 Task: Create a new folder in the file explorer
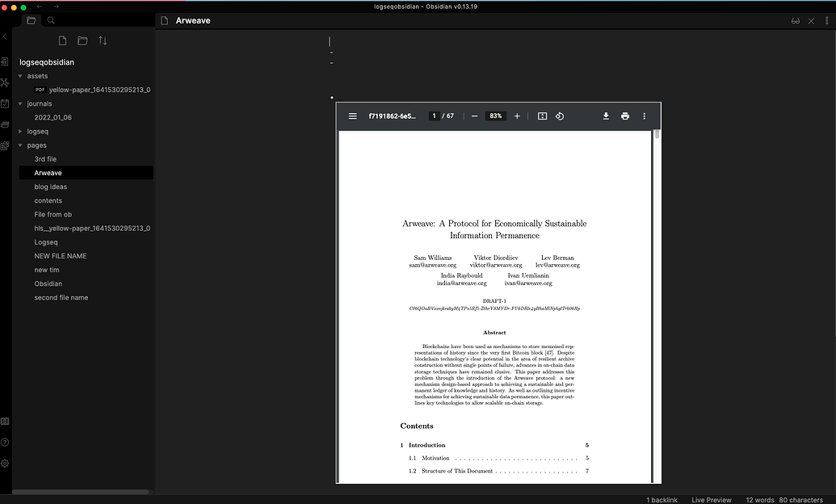(x=82, y=40)
